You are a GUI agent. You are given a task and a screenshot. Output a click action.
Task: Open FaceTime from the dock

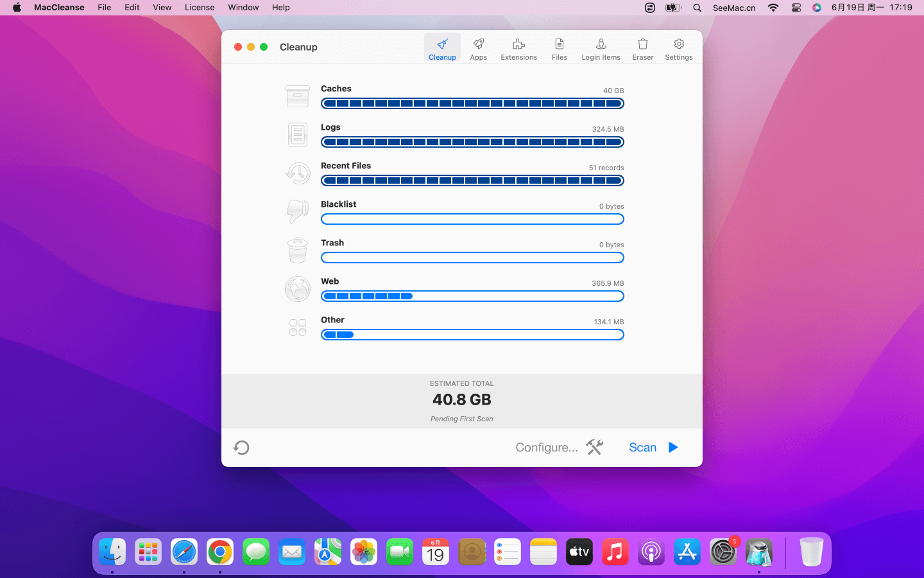400,552
